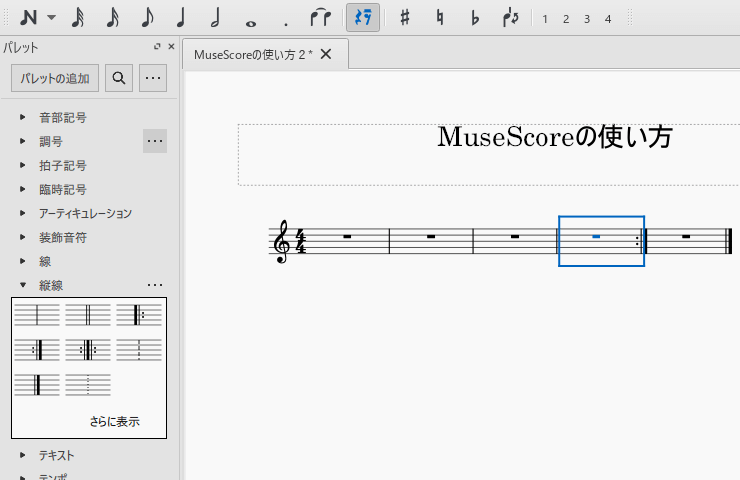Select dashed barline in palette
The height and width of the screenshot is (480, 740).
(x=139, y=350)
